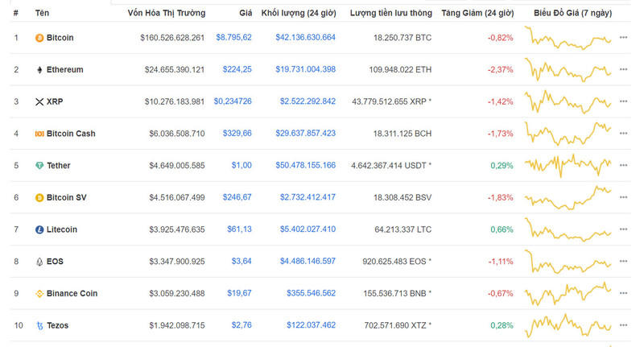This screenshot has width=644, height=347.
Task: Click the EOS logo icon
Action: (39, 262)
